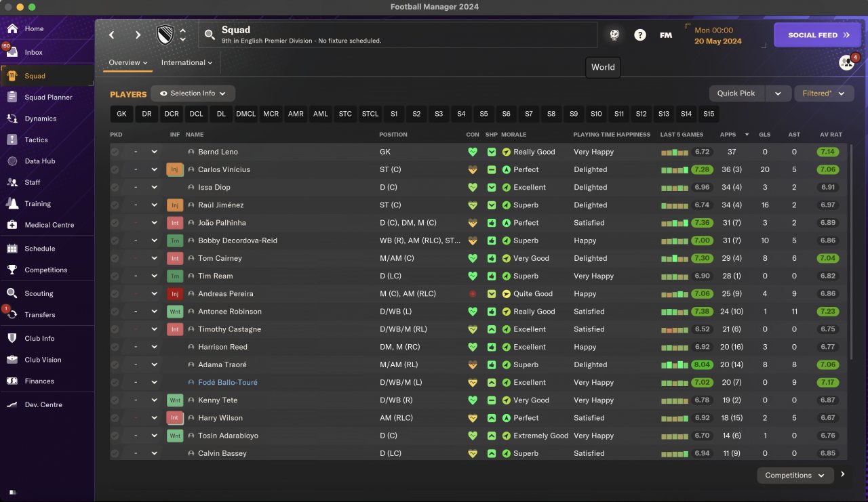Toggle pick checkmark for João Palhinha
The width and height of the screenshot is (868, 502).
(115, 223)
